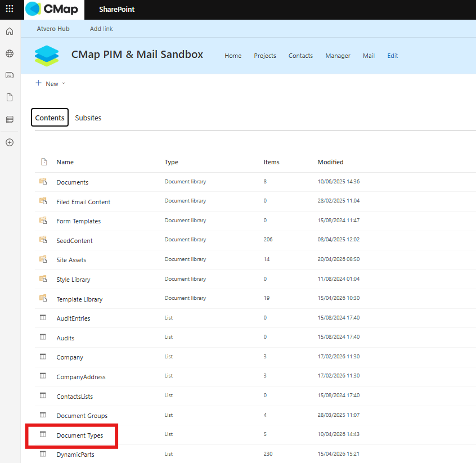
Task: Open the Site Assets library
Action: point(71,260)
